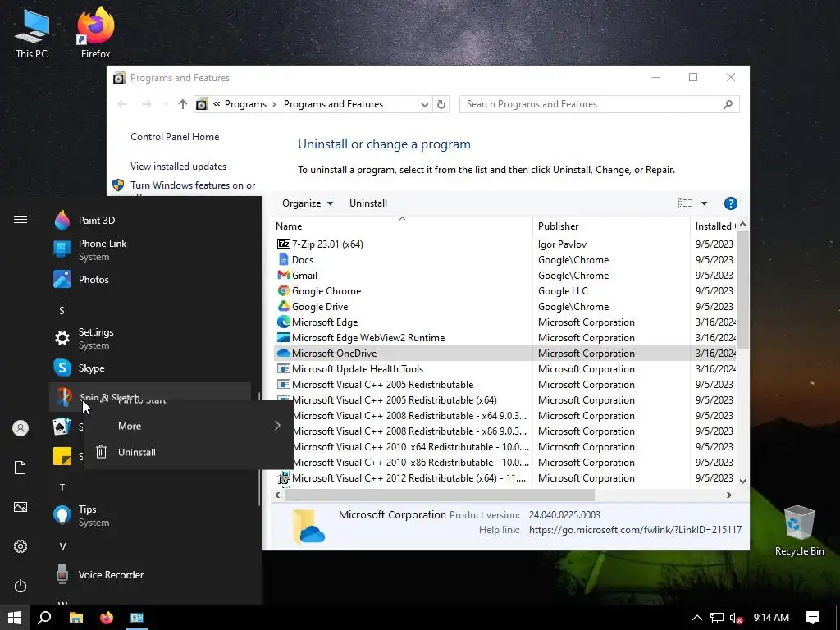The image size is (840, 630).
Task: Go up one level with the up arrow
Action: pyautogui.click(x=183, y=104)
